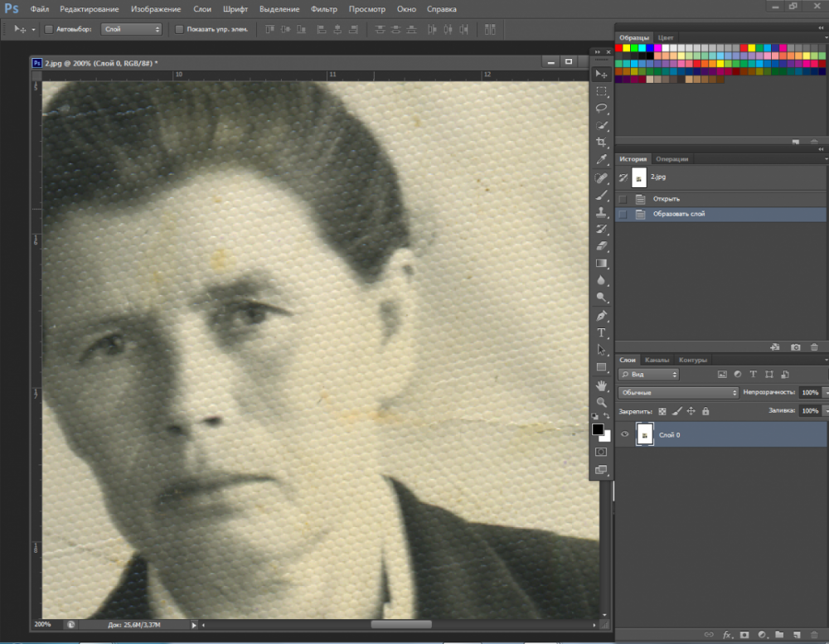This screenshot has height=644, width=829.
Task: Click the fx layer style button
Action: point(727,635)
